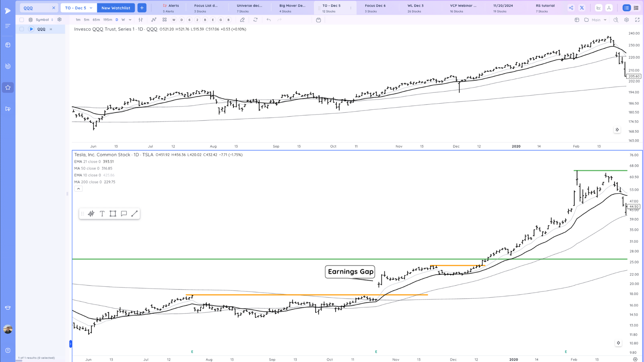Select the eraser tool icon
644x362 pixels.
click(x=242, y=20)
